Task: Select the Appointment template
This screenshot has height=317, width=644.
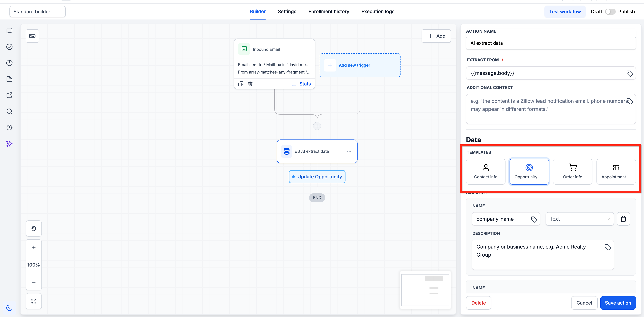Action: [x=616, y=171]
